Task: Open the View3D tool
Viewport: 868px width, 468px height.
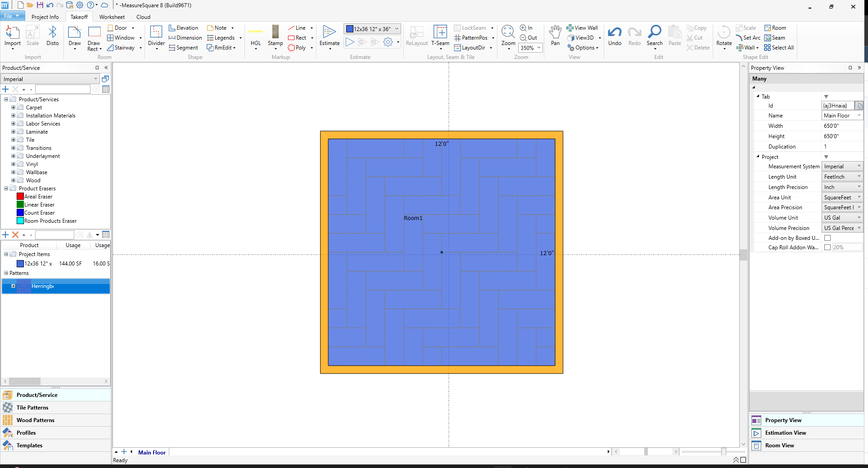Action: (581, 38)
